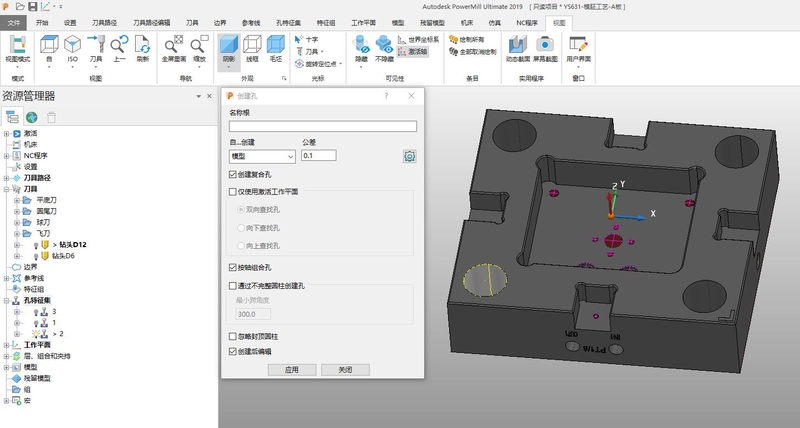Toggle lightbulb visibility for 钻头D6
Screen dimensions: 800x428
click(36, 256)
